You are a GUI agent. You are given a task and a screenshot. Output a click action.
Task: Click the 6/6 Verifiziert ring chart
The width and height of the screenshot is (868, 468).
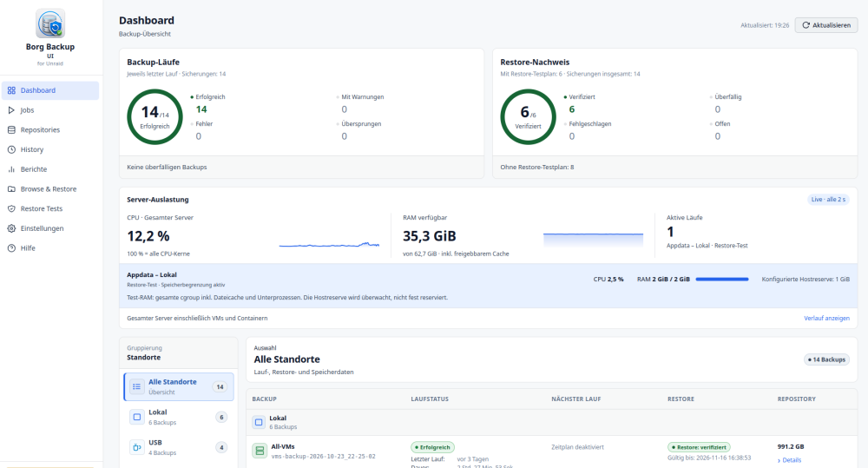pyautogui.click(x=528, y=117)
